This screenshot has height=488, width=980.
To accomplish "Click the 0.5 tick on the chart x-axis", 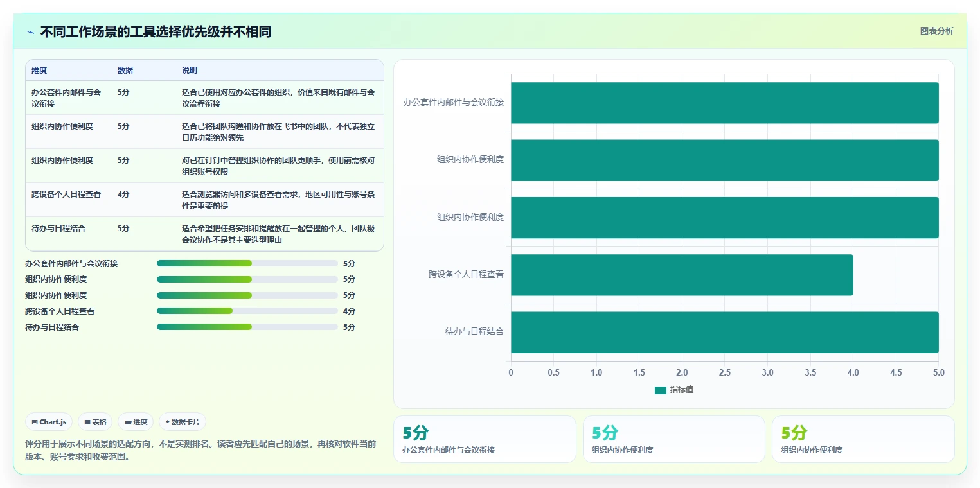I will 553,372.
